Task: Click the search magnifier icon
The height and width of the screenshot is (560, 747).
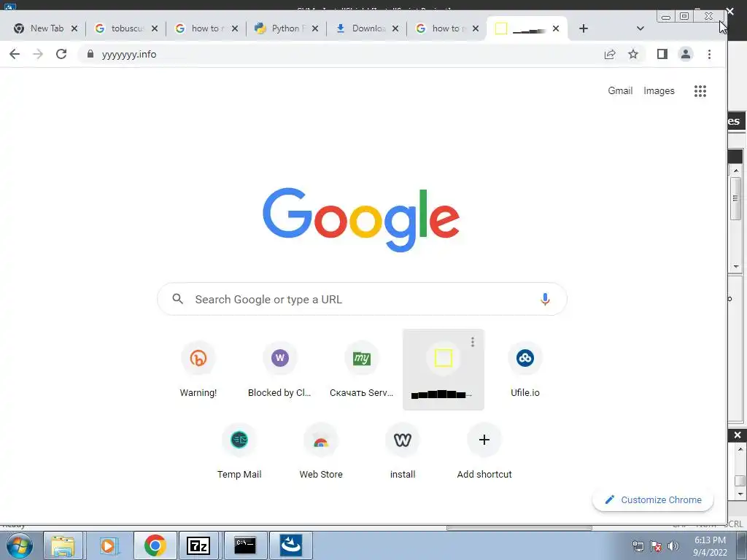Action: tap(178, 299)
